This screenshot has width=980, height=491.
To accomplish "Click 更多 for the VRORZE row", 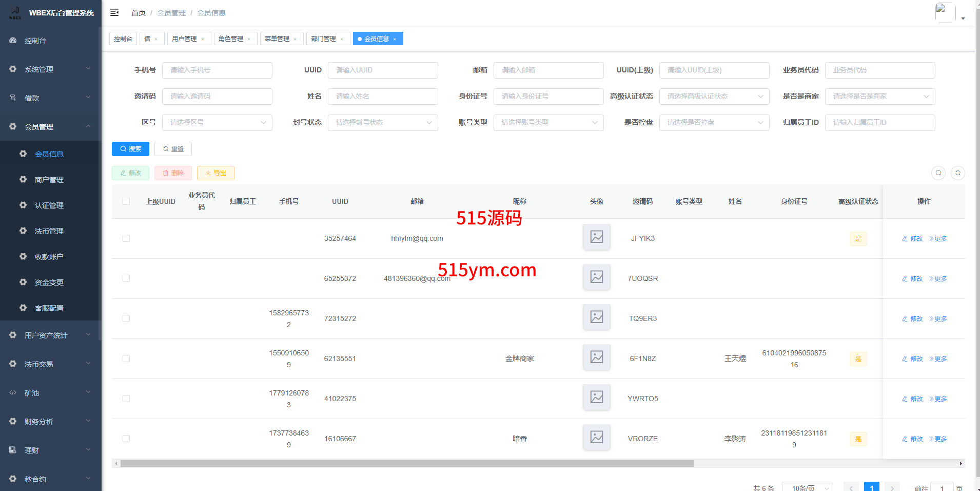I will pos(938,439).
